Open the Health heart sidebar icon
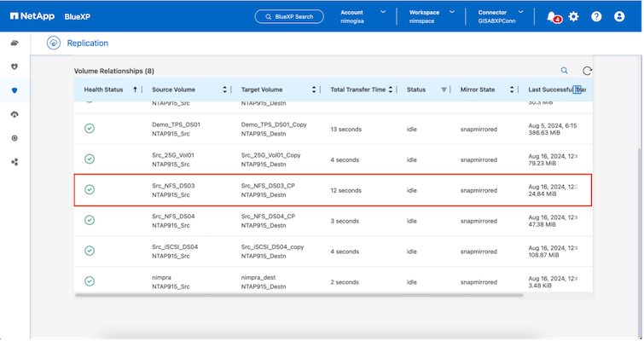Viewport: 644px width, 341px height. click(15, 66)
